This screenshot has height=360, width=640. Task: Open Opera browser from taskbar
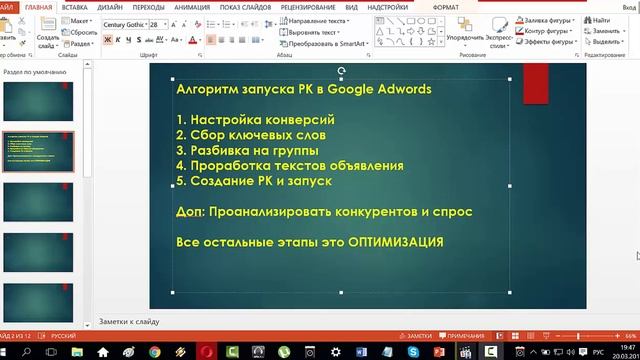click(207, 352)
